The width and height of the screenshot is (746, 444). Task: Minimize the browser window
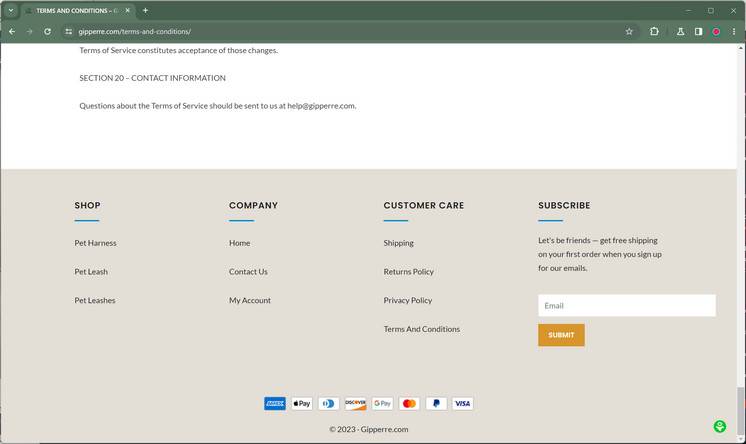click(x=688, y=10)
